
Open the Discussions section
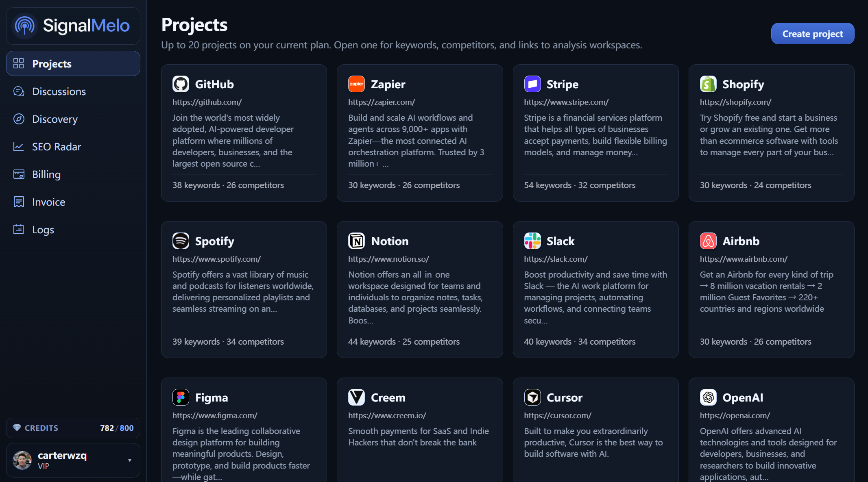pyautogui.click(x=59, y=91)
